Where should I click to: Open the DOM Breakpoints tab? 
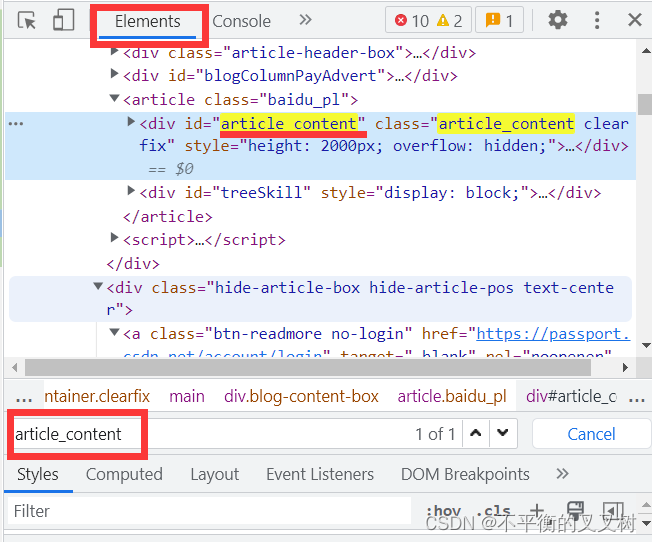coord(465,474)
